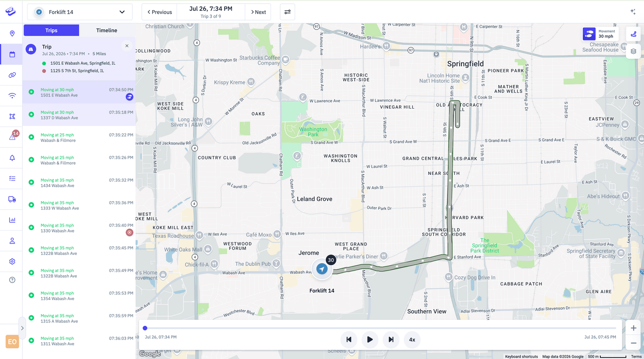
Task: Play the trip playback
Action: (370, 340)
